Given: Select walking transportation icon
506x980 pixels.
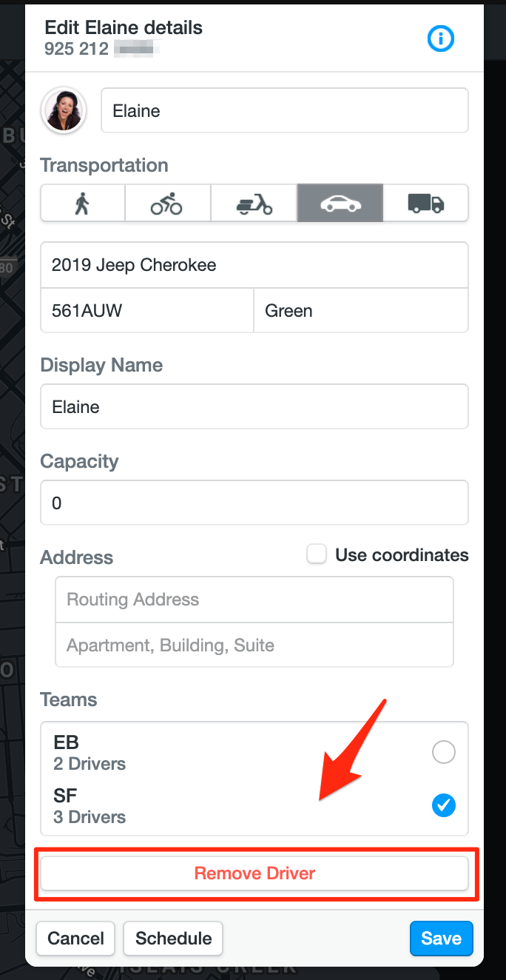Looking at the screenshot, I should point(83,203).
